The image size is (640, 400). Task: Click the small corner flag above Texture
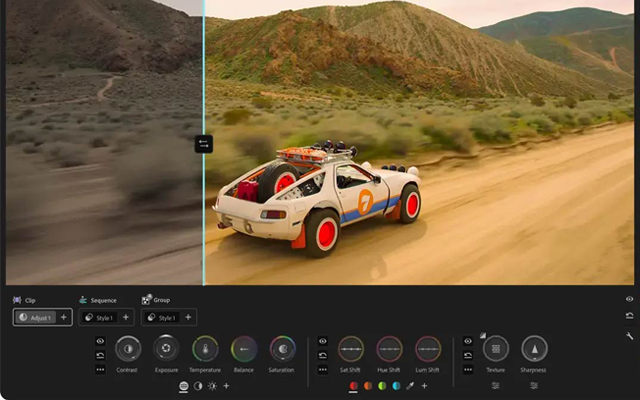[483, 335]
